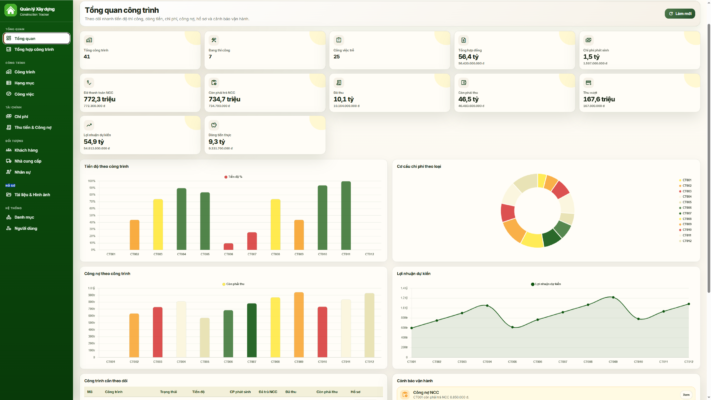Click the Công trình table column header
The image size is (711, 400).
[x=113, y=392]
